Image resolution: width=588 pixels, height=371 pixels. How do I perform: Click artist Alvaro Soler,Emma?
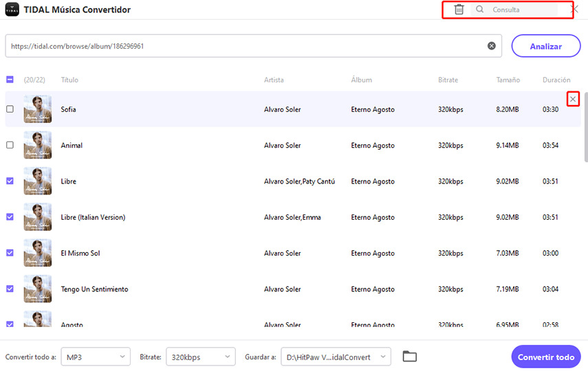(292, 217)
